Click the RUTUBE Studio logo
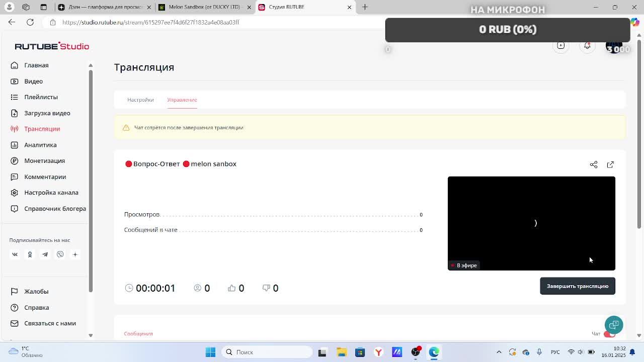644x362 pixels. click(x=52, y=46)
